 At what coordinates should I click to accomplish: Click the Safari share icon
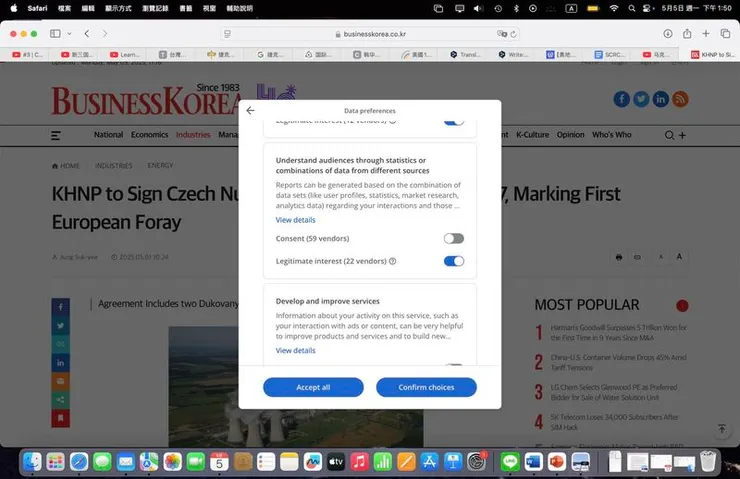687,34
